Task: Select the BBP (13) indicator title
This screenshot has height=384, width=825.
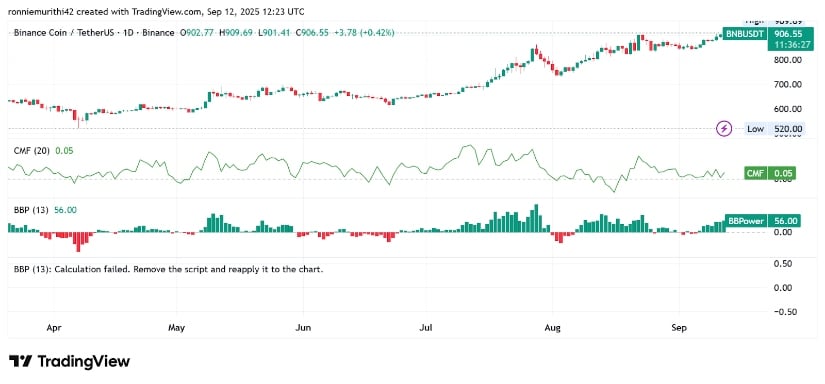Action: pos(31,210)
